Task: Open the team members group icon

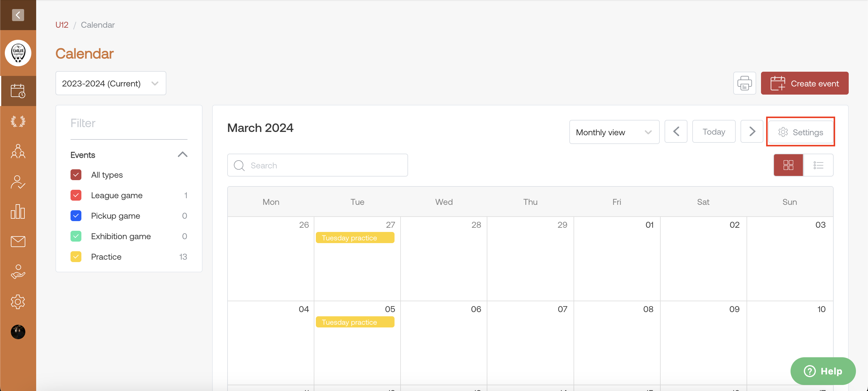Action: click(x=18, y=151)
